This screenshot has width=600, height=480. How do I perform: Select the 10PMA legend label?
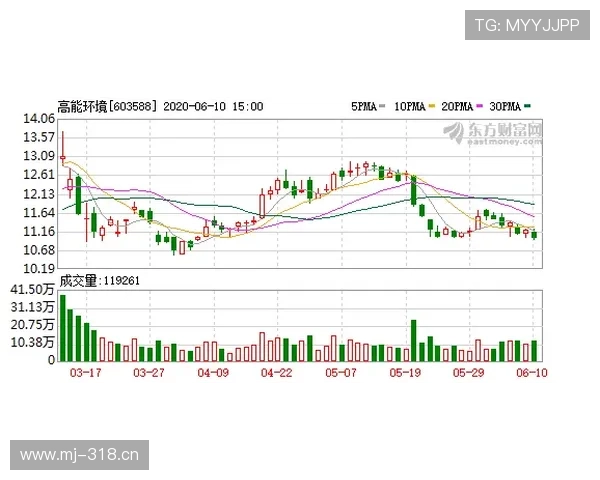point(409,105)
